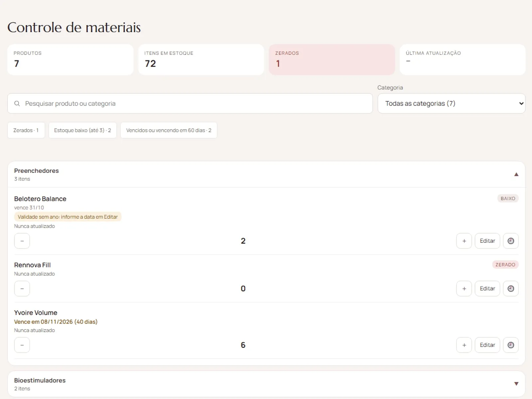This screenshot has width=532, height=399.
Task: Toggle 'Estoque baixo (até 3)' filter chip
Action: (x=82, y=130)
